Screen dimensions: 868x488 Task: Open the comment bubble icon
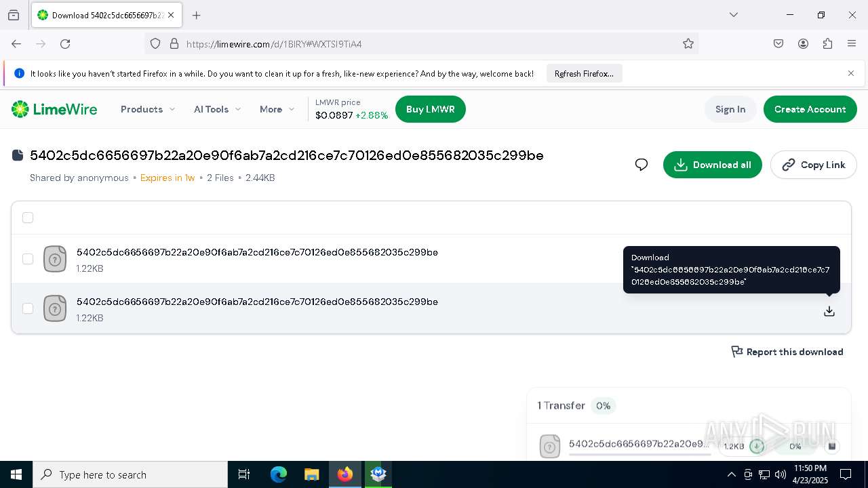pyautogui.click(x=642, y=165)
